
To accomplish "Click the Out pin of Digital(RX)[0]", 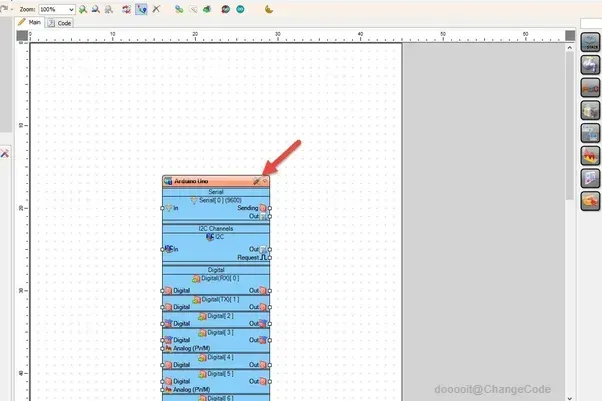I will pyautogui.click(x=270, y=291).
